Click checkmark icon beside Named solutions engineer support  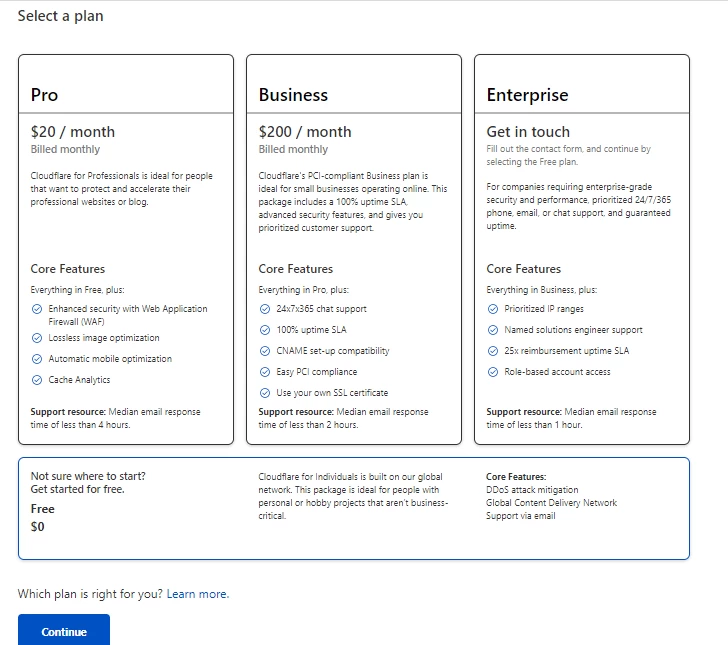coord(493,330)
